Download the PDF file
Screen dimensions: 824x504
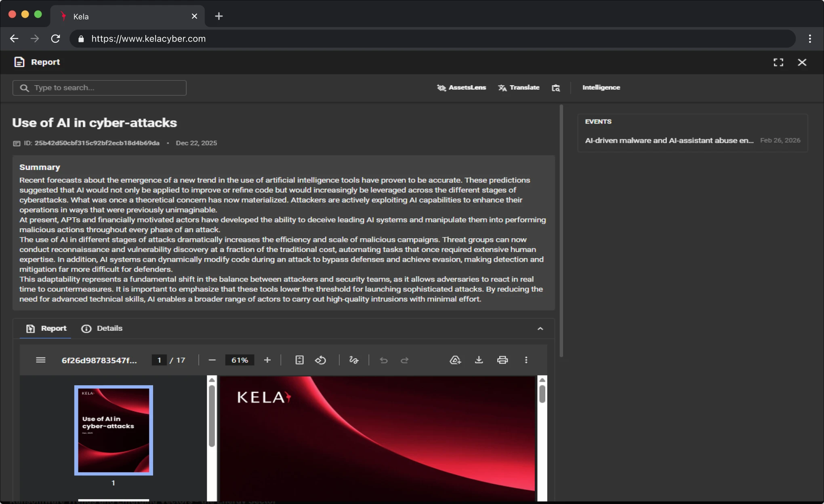(479, 360)
